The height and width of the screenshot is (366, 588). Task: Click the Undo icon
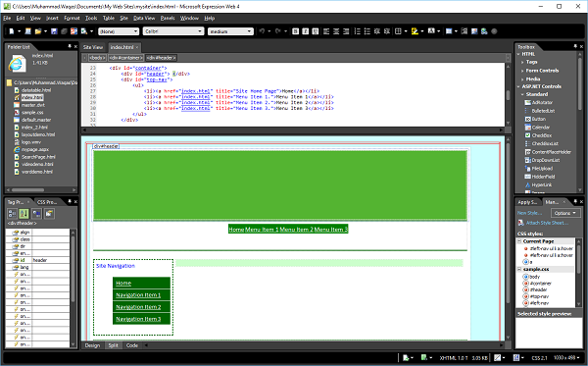click(262, 31)
